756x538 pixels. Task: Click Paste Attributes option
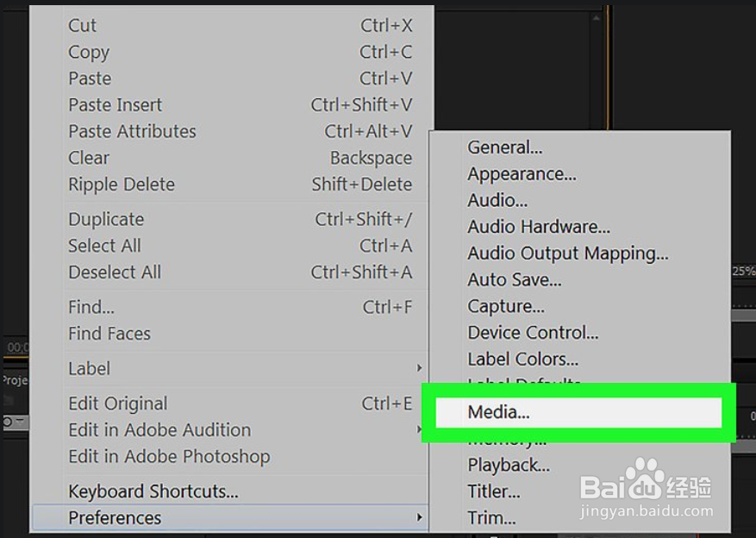coord(132,132)
